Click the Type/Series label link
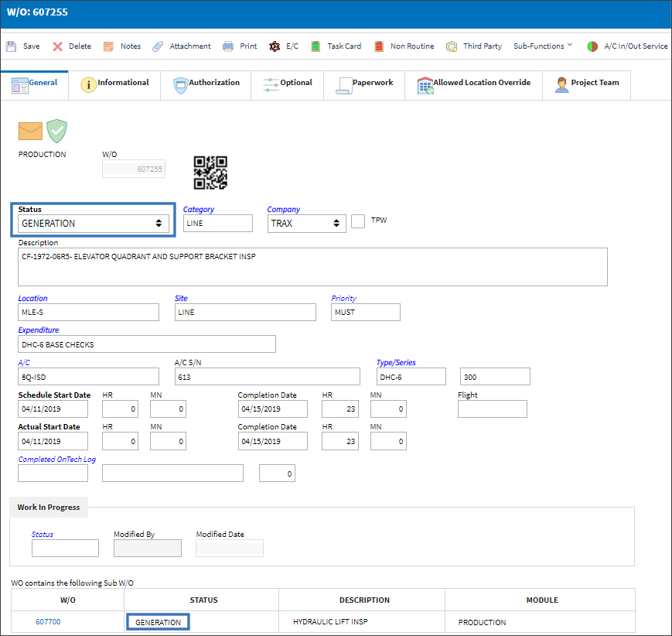Viewport: 672px width, 636px height. click(396, 362)
